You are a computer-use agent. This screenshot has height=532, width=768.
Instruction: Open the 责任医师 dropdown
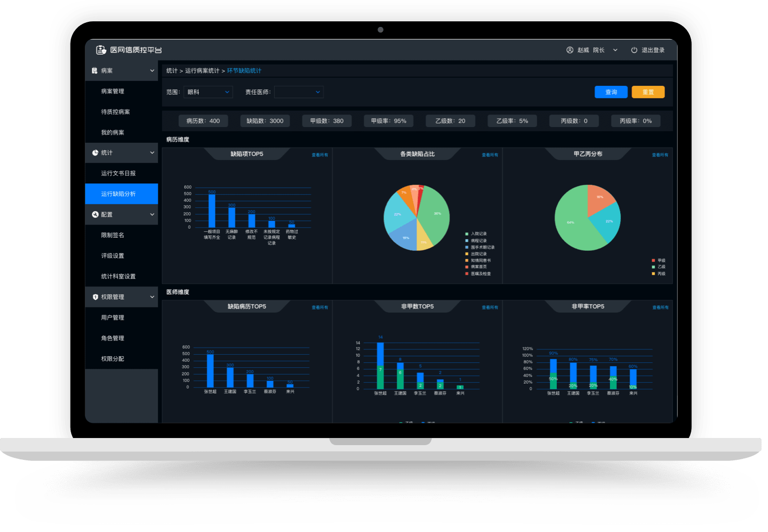pos(299,92)
